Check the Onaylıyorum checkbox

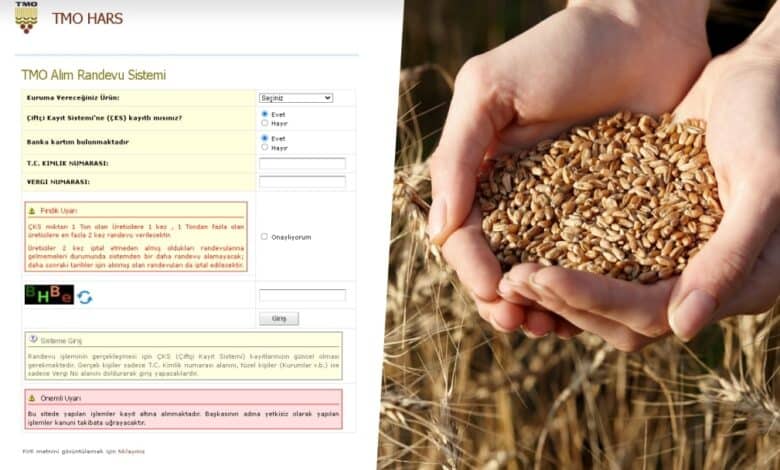pyautogui.click(x=264, y=237)
